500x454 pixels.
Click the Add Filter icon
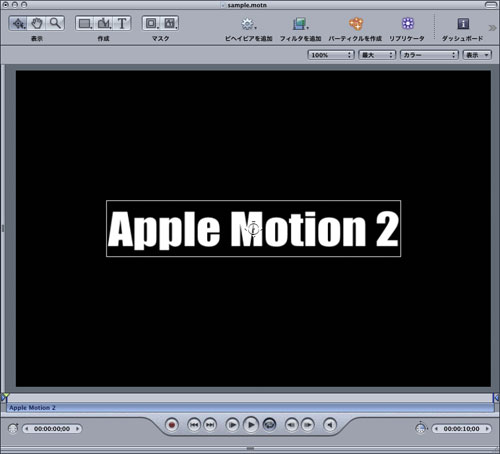click(300, 24)
